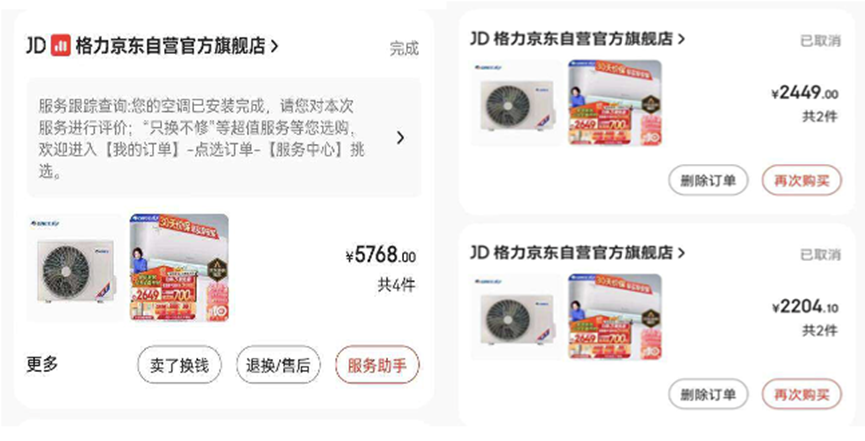
Task: Click 删除订单 for the ¥2449 order
Action: tap(708, 180)
